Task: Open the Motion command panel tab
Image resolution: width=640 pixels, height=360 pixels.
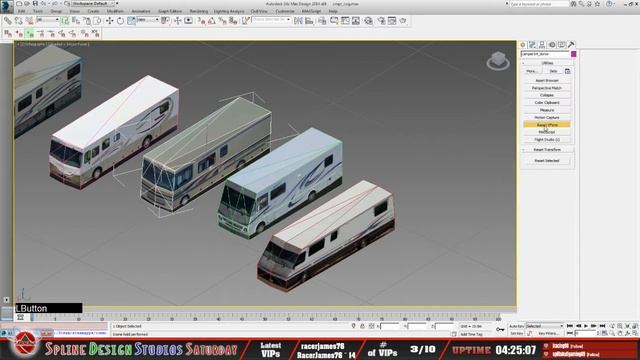Action: coord(552,44)
